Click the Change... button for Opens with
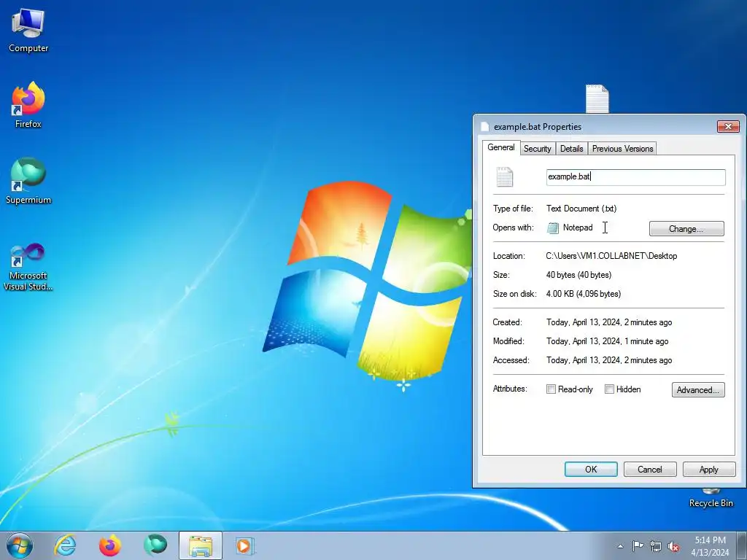The height and width of the screenshot is (560, 747). [686, 228]
